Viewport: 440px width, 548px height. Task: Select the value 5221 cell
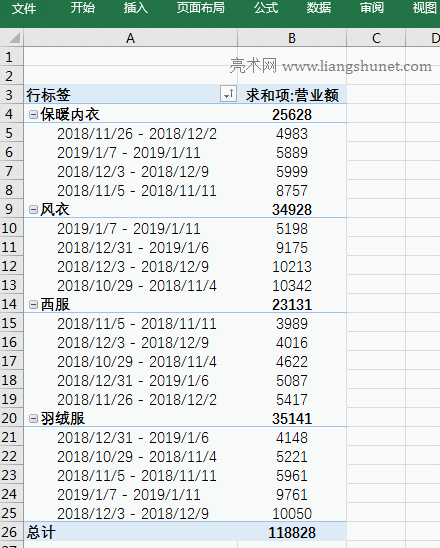coord(292,456)
